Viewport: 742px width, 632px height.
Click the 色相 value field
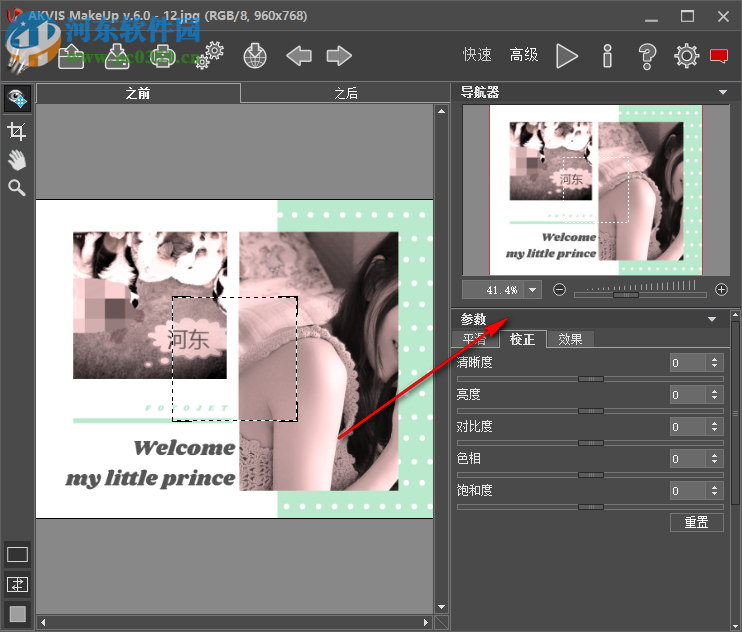[x=688, y=459]
